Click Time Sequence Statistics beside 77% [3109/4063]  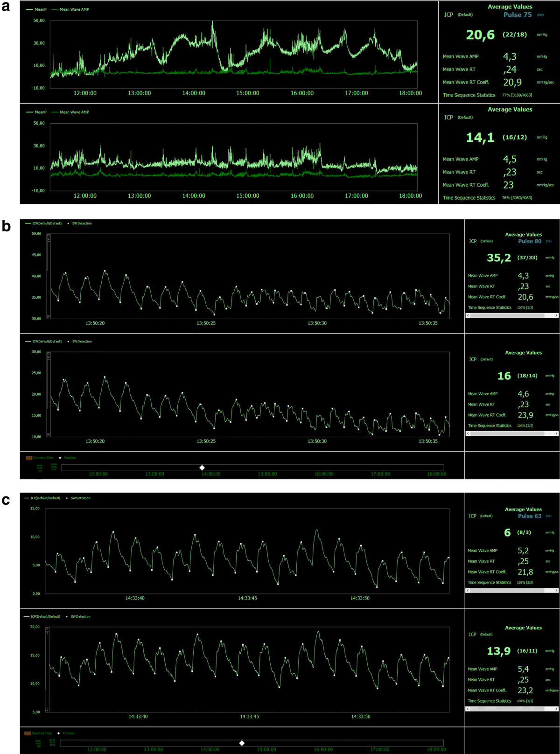[x=469, y=95]
